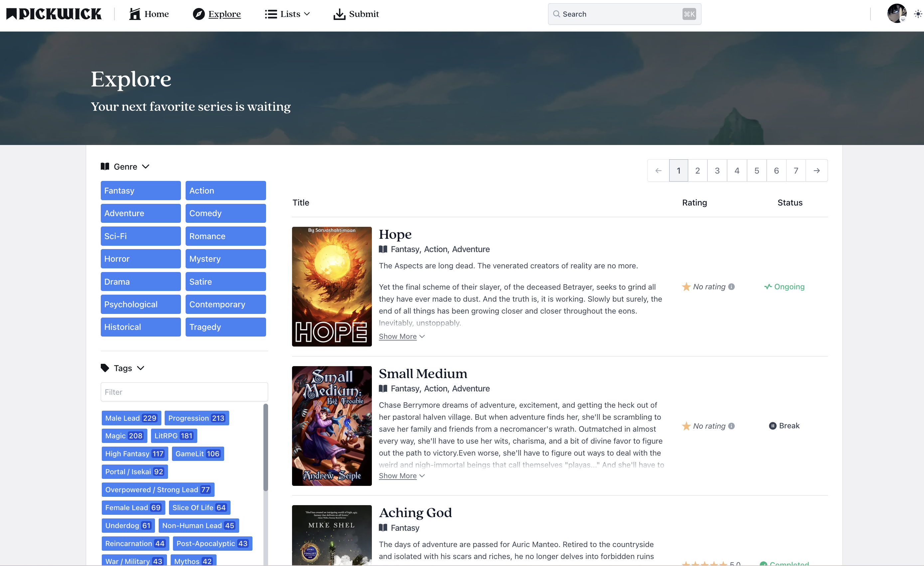Click the tags list vertical scrollbar
The width and height of the screenshot is (924, 566).
tap(265, 447)
